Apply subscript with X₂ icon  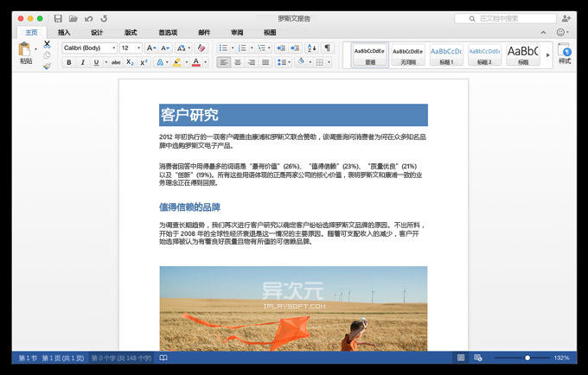(130, 62)
